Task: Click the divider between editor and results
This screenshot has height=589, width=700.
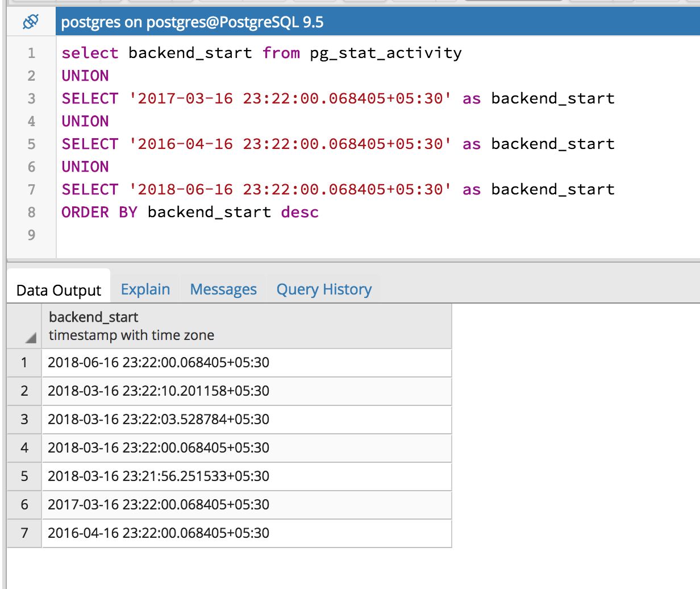Action: pos(352,260)
